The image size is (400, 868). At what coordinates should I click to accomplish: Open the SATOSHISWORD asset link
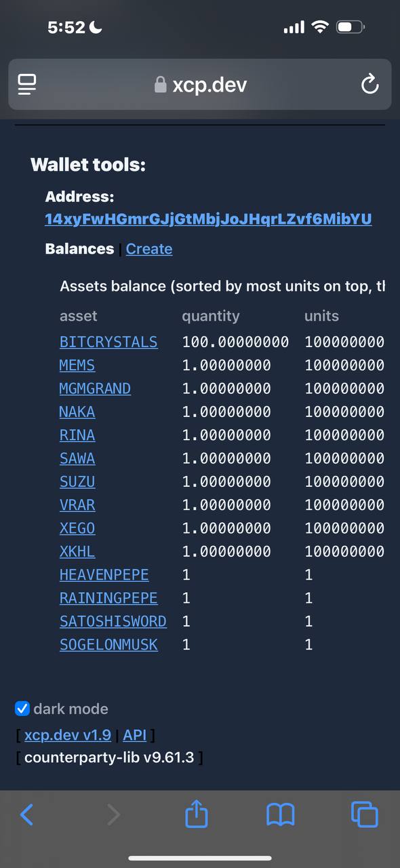pyautogui.click(x=113, y=621)
